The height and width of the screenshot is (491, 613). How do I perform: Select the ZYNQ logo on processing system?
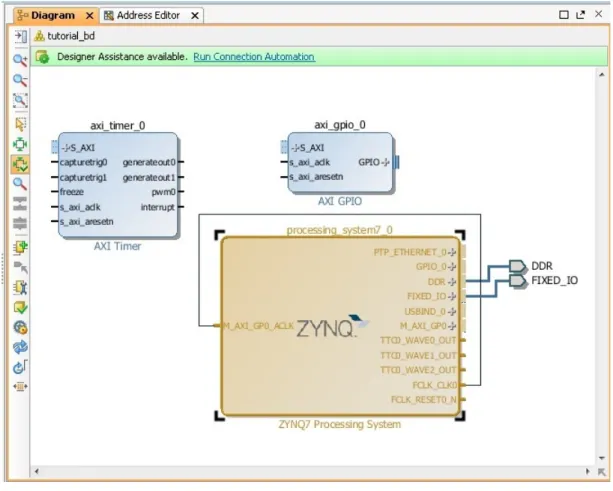click(332, 326)
